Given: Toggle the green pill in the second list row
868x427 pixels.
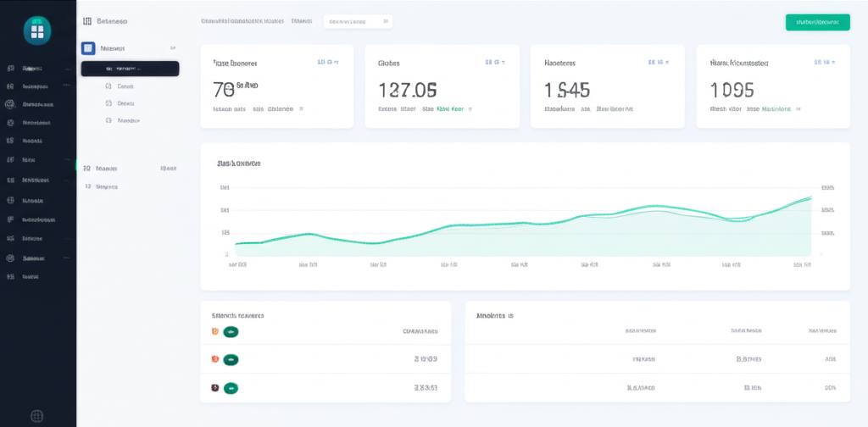Looking at the screenshot, I should [231, 359].
